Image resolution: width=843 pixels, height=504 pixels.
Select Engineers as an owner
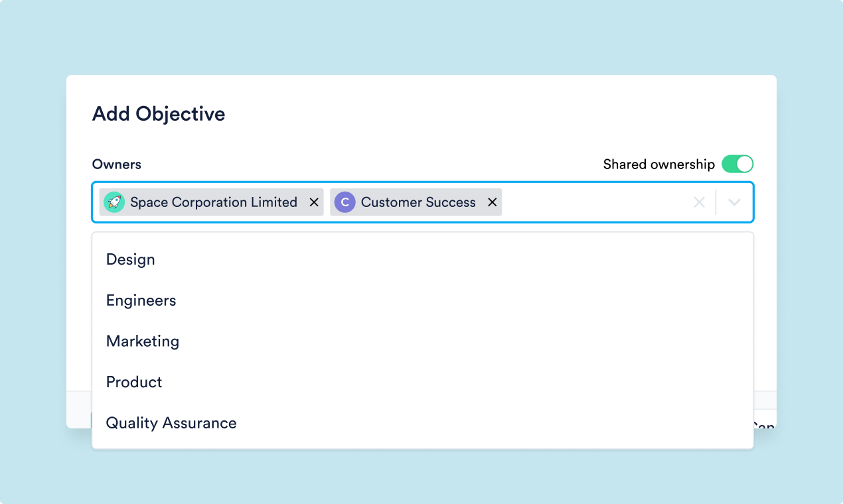[x=141, y=300]
